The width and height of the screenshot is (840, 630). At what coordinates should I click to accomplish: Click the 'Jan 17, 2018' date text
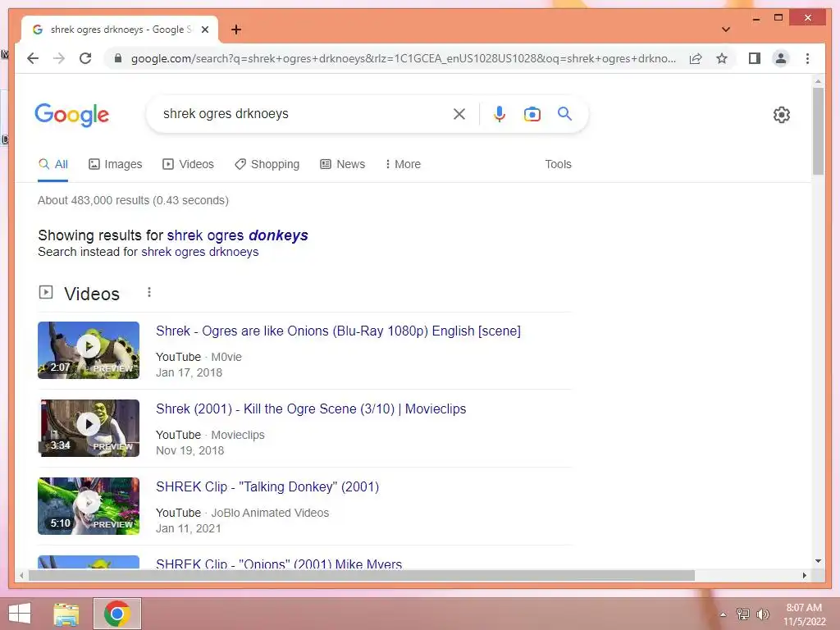point(189,373)
